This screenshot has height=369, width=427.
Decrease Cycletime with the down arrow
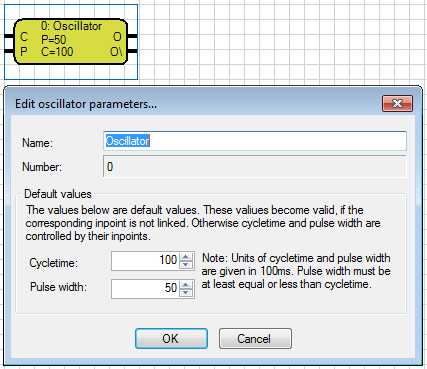[186, 265]
